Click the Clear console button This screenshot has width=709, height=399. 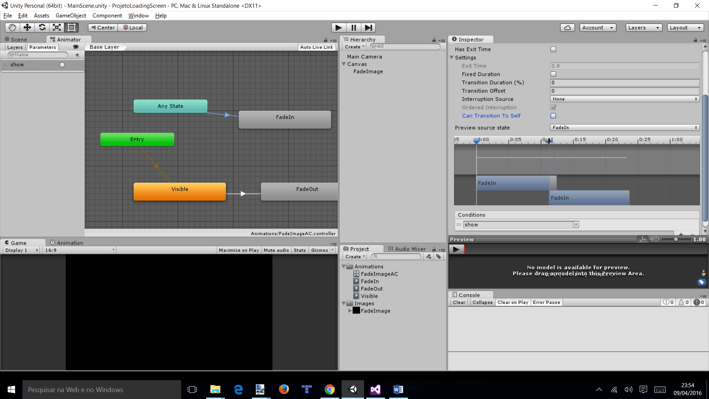(x=459, y=302)
